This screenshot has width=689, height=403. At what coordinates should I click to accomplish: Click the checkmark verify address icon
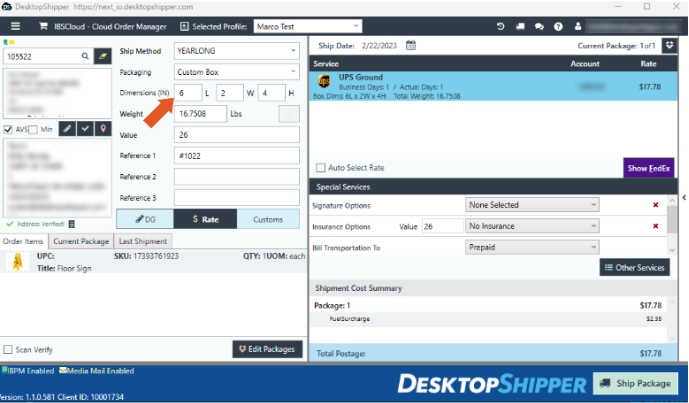coord(85,129)
